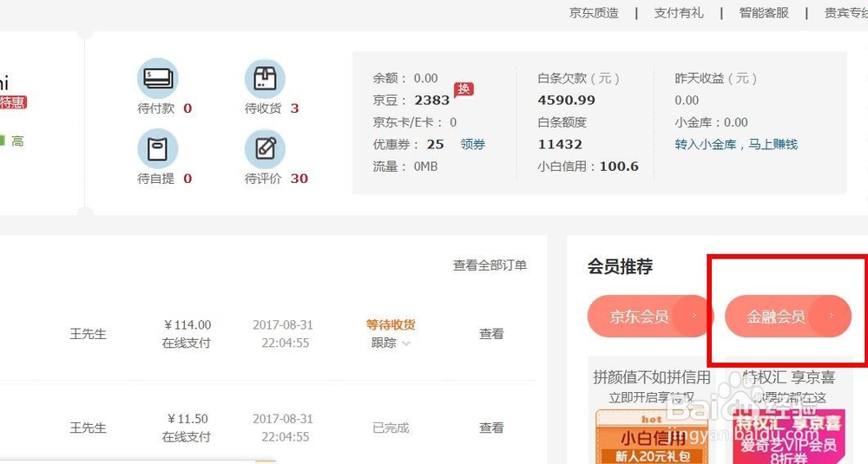
Task: Click 转入小金库,马上赚钱 link
Action: (736, 144)
